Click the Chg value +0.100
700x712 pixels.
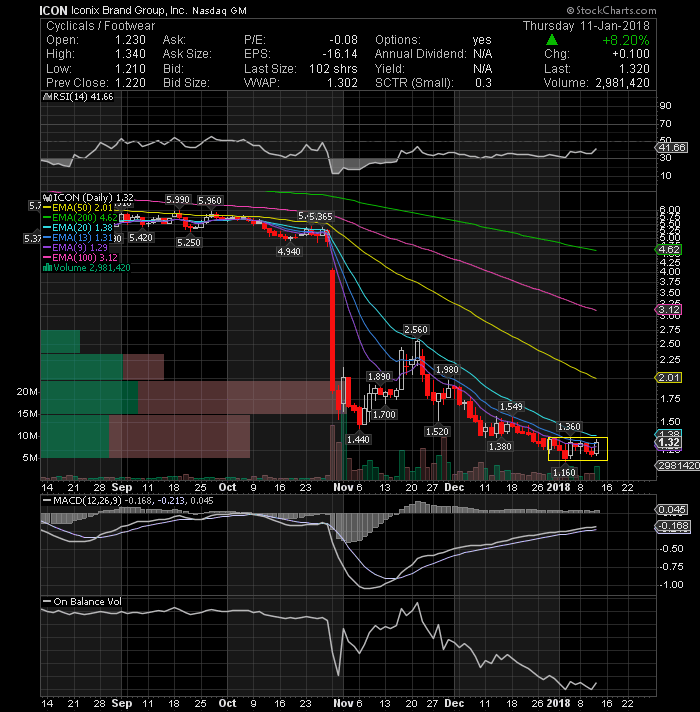click(x=631, y=54)
